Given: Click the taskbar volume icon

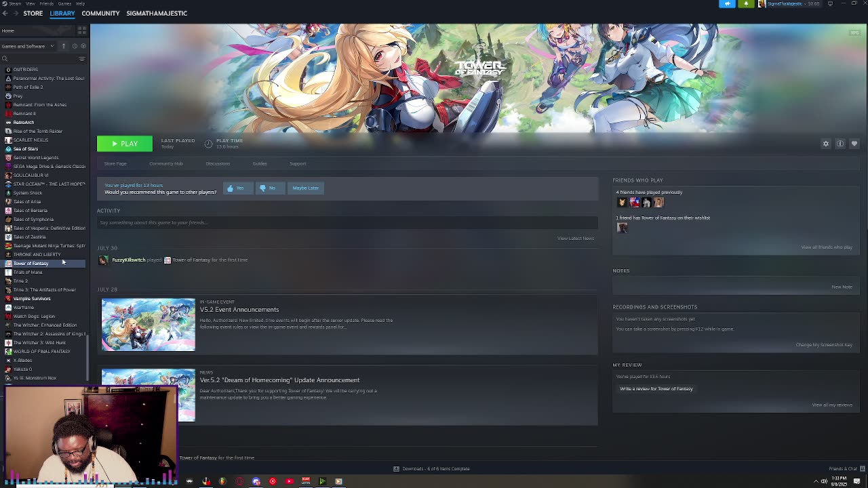Looking at the screenshot, I should coord(824,481).
